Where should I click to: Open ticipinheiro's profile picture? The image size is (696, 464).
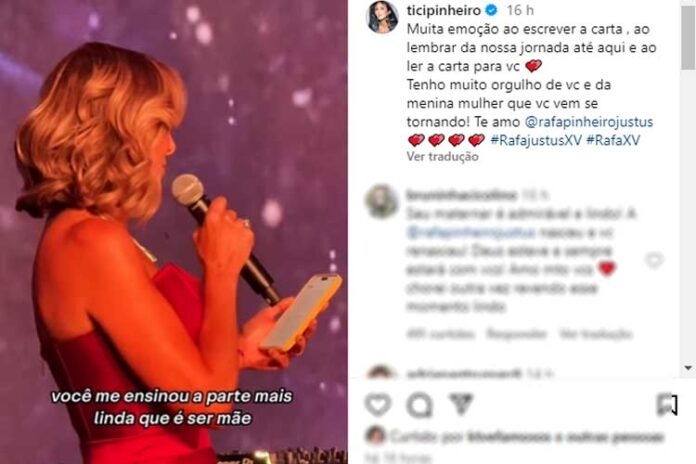[x=382, y=17]
